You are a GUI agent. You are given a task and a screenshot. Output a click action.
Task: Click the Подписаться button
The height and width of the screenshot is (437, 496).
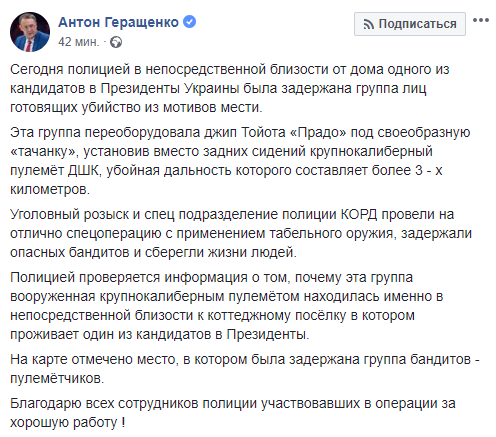pyautogui.click(x=410, y=24)
